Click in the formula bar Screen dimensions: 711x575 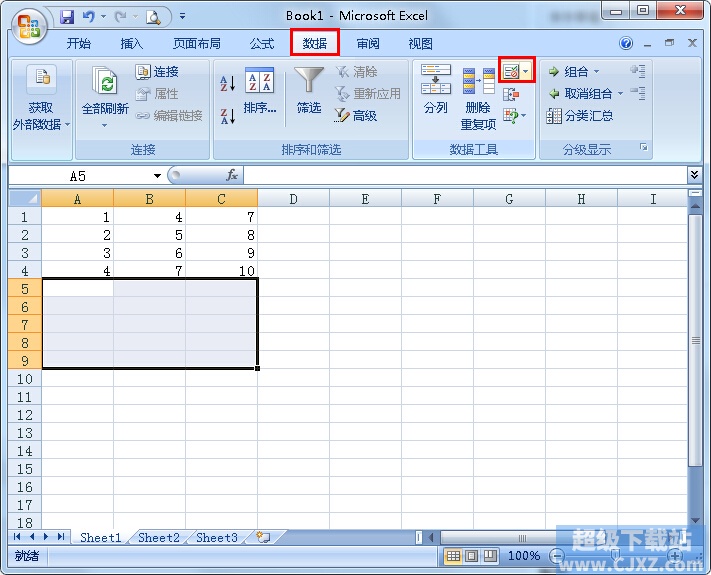[465, 175]
